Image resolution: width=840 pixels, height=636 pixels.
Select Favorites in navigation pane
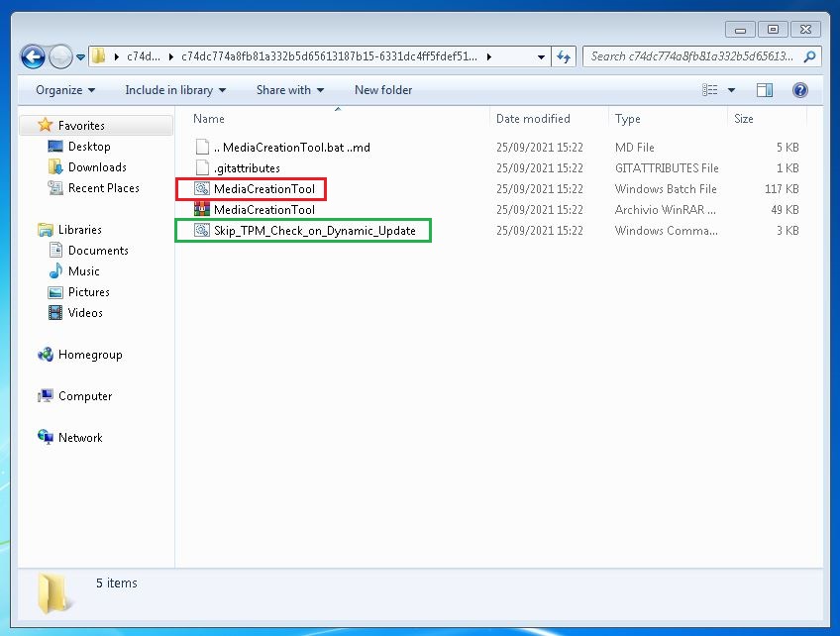81,126
